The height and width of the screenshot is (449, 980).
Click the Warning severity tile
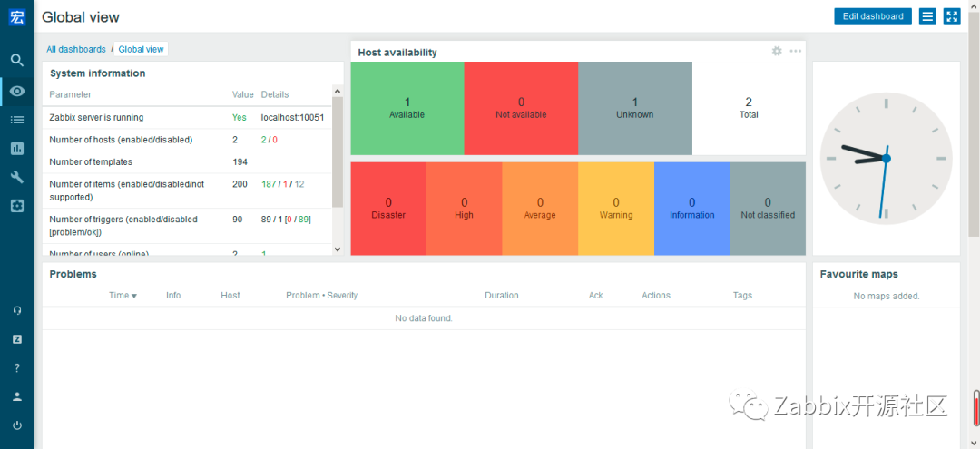coord(615,209)
